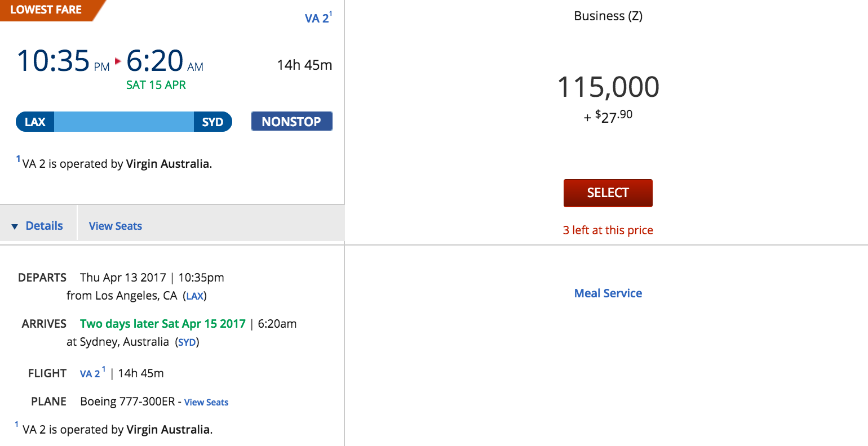The image size is (868, 446).
Task: Click the NONSTOP badge
Action: point(291,122)
